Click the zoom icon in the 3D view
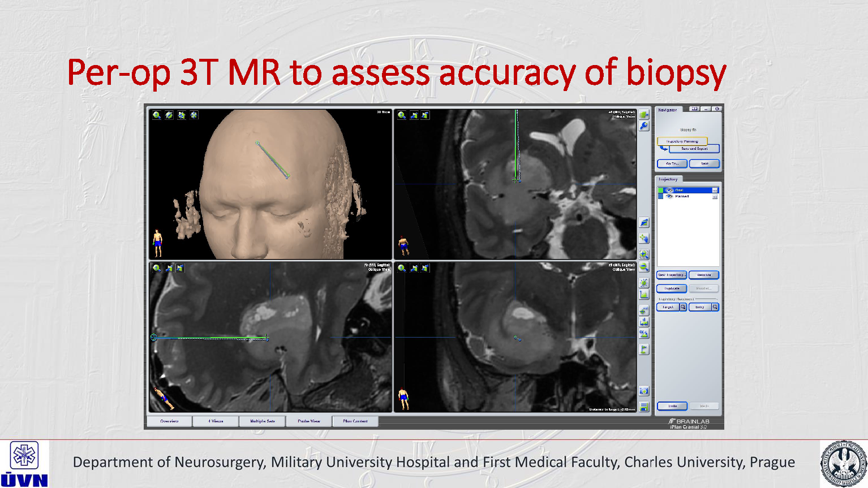This screenshot has width=868, height=488. (x=157, y=115)
